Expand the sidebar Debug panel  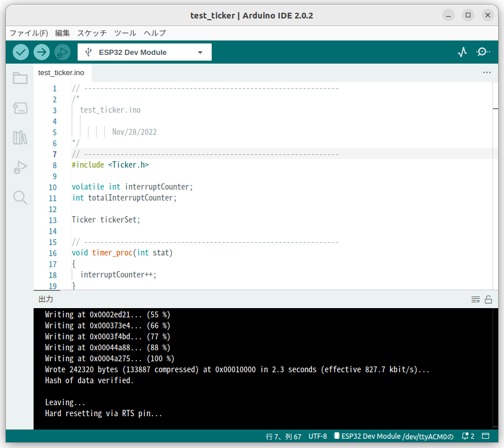(x=20, y=168)
